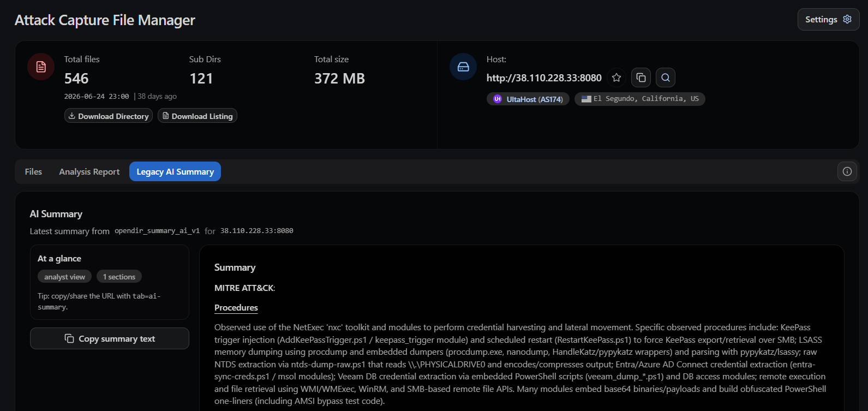Open the Settings button
Viewport: 868px width, 411px height.
point(828,20)
